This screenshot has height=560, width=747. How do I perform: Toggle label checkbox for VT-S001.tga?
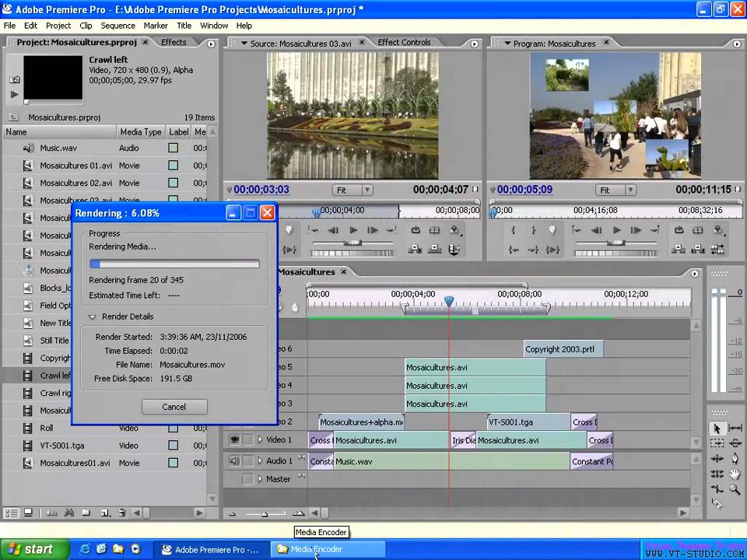tap(174, 445)
